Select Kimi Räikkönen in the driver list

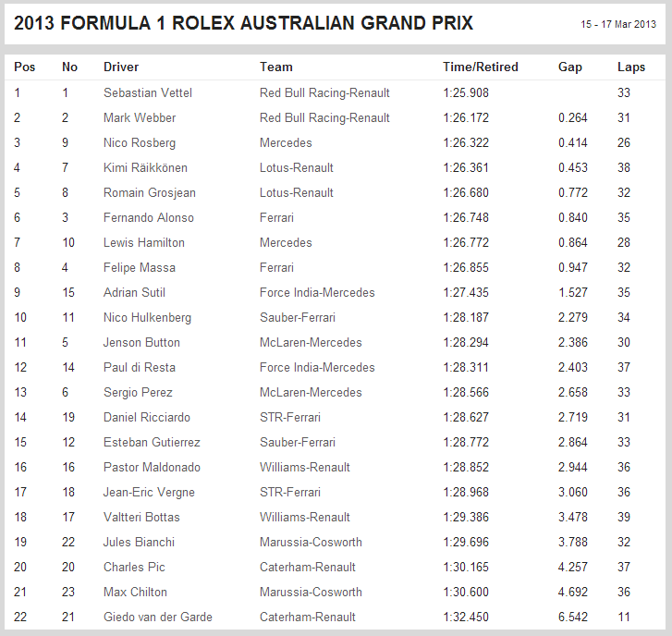pyautogui.click(x=145, y=167)
